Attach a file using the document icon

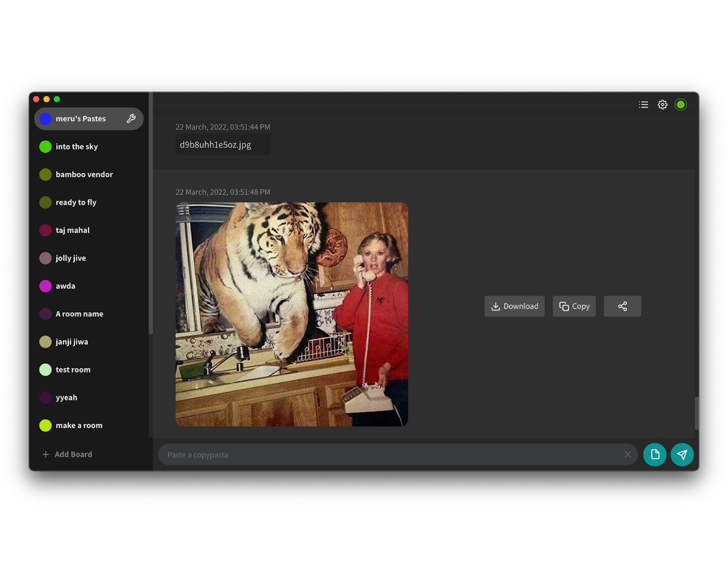click(x=655, y=454)
